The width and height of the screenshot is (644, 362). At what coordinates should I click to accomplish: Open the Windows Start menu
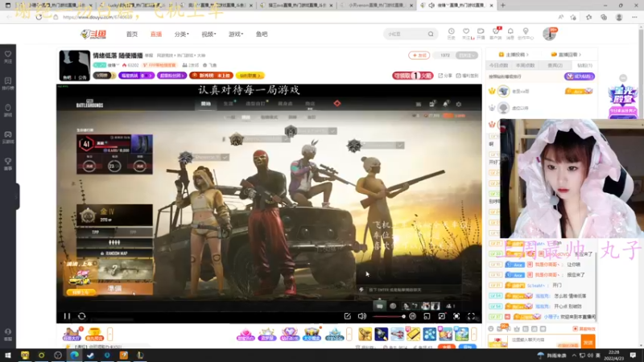(x=8, y=356)
